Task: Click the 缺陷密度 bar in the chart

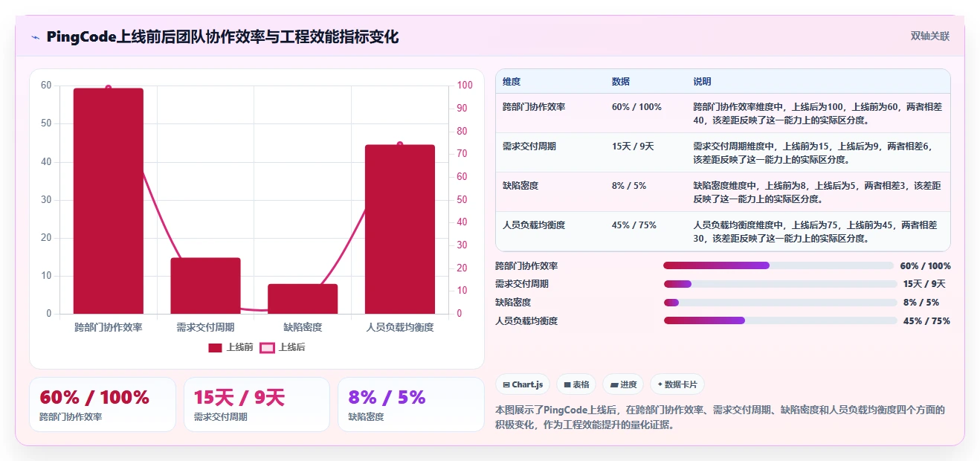Action: point(303,299)
